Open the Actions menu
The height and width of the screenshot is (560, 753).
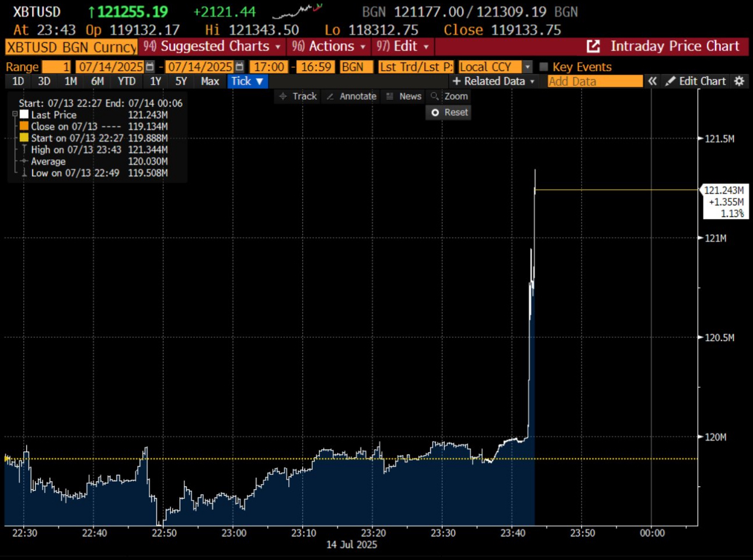pyautogui.click(x=329, y=46)
